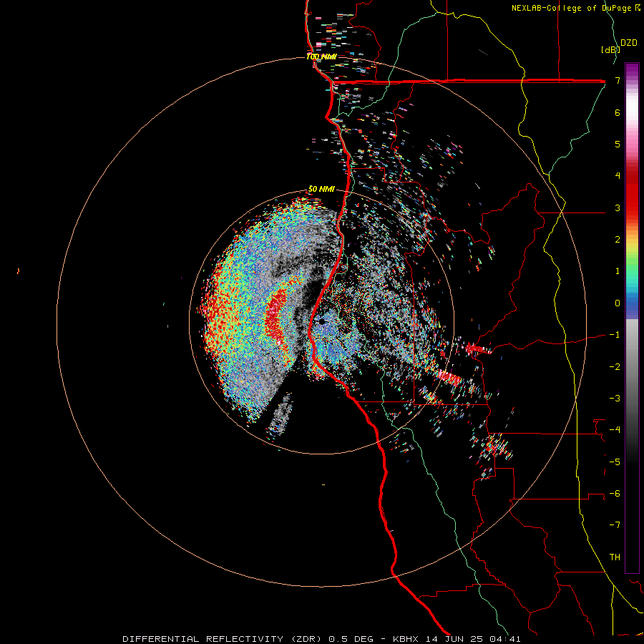Image resolution: width=644 pixels, height=644 pixels.
Task: Click the -3 value on the color scale
Action: 615,399
